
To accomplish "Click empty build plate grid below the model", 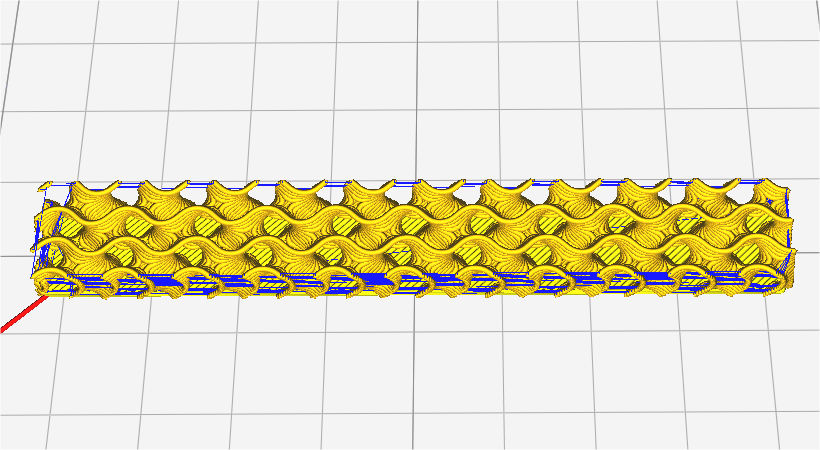I will point(400,380).
